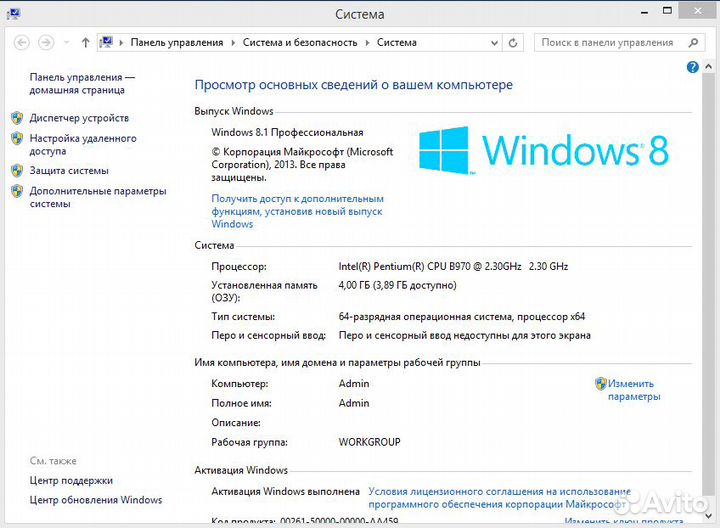Click Windows 8.1 Профессиональная text

pyautogui.click(x=287, y=132)
